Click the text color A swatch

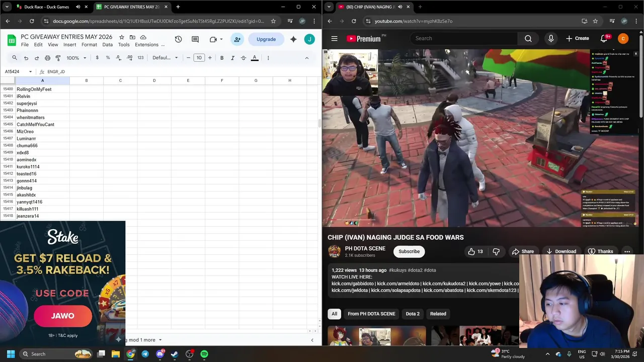point(255,58)
